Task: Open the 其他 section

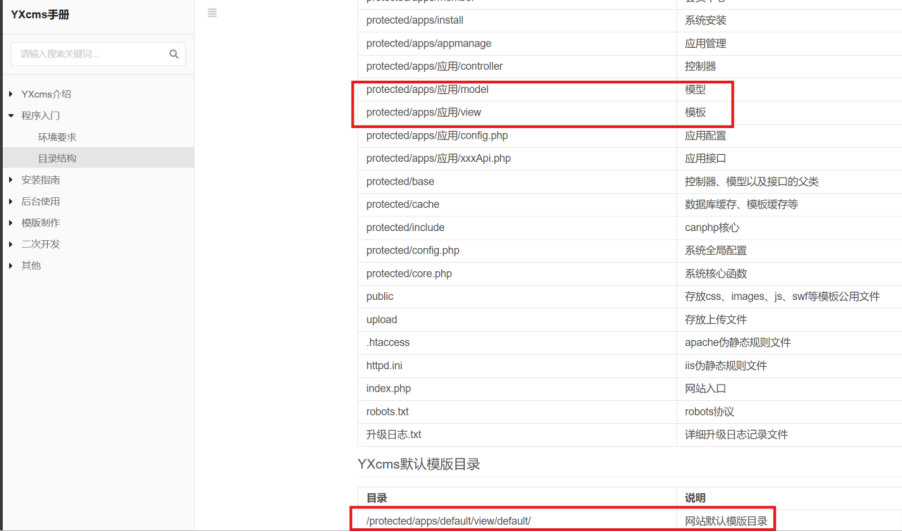Action: point(31,265)
